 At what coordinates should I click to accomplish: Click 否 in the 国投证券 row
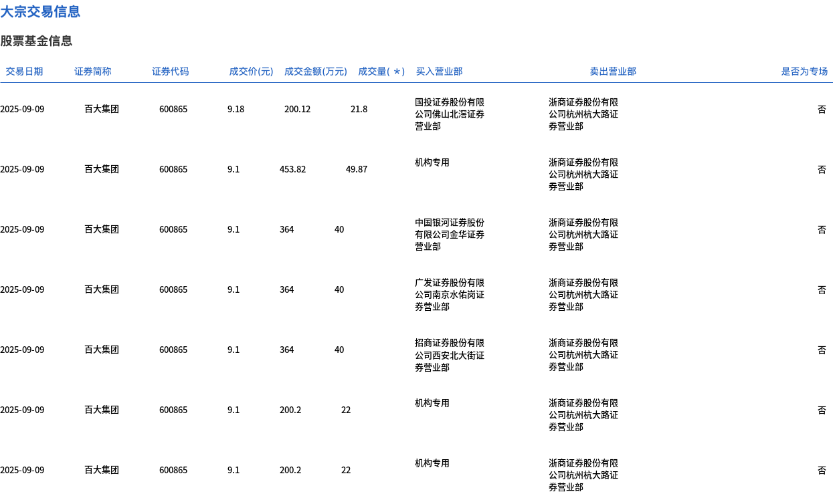click(822, 109)
